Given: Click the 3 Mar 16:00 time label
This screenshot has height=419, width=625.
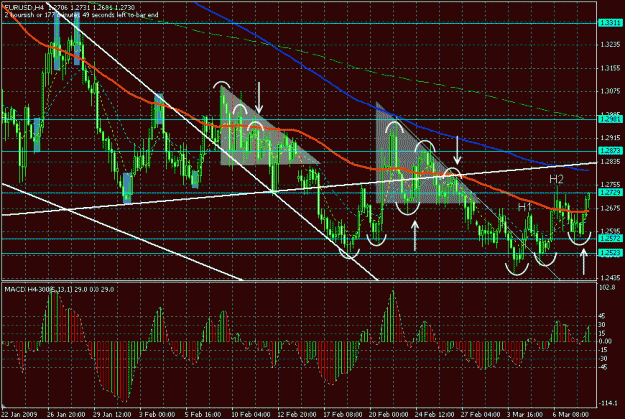Looking at the screenshot, I should click(x=526, y=414).
